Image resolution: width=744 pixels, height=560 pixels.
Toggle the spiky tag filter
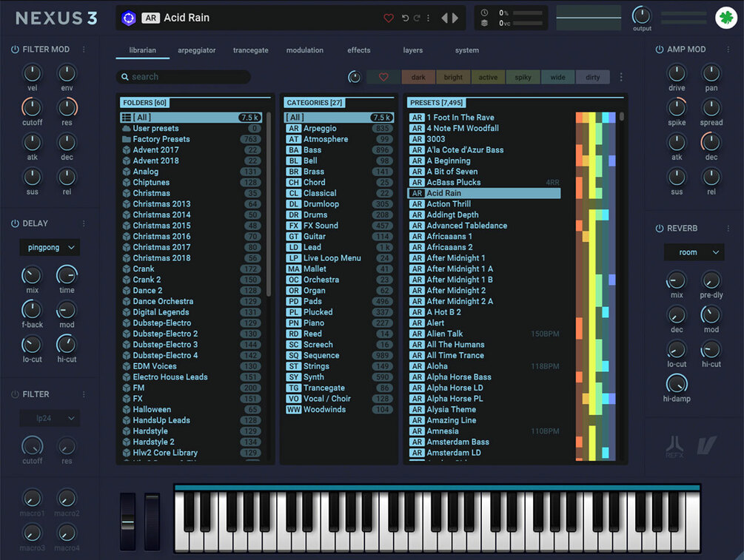(523, 77)
